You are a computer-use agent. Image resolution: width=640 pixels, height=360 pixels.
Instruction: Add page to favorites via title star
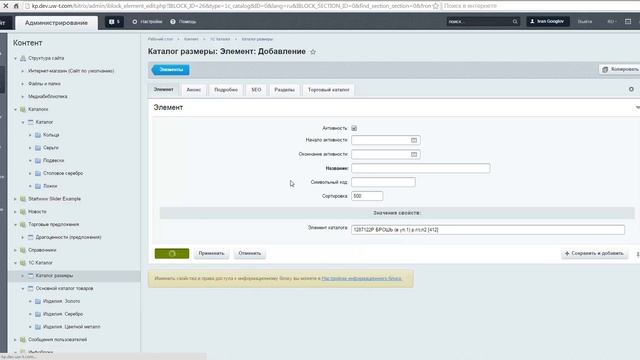pos(313,52)
